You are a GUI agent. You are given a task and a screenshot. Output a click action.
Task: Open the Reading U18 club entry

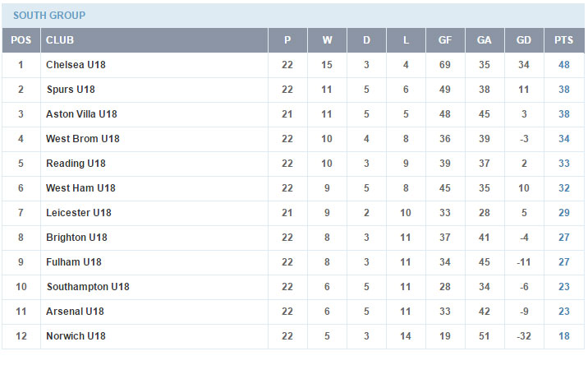click(76, 164)
